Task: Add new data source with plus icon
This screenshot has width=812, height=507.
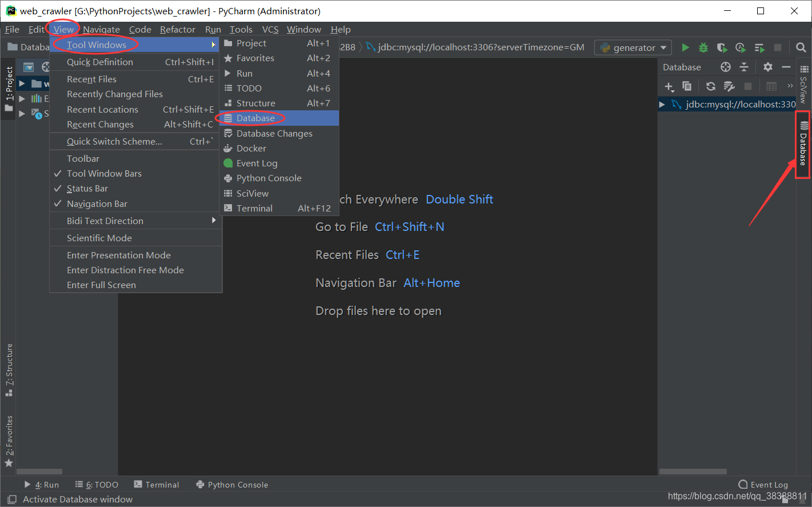Action: coord(669,86)
